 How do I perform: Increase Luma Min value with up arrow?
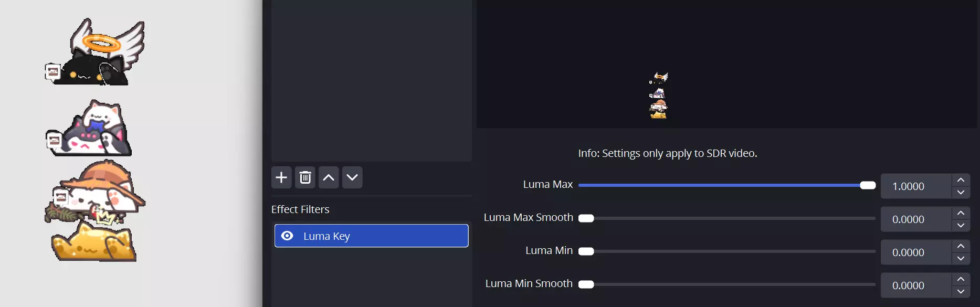tap(961, 246)
